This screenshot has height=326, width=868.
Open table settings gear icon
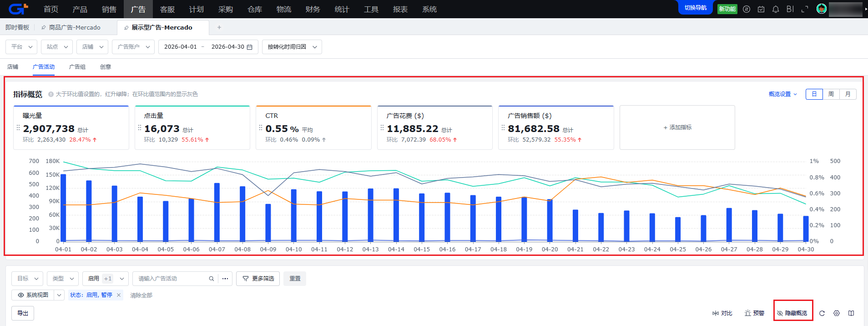pyautogui.click(x=837, y=313)
